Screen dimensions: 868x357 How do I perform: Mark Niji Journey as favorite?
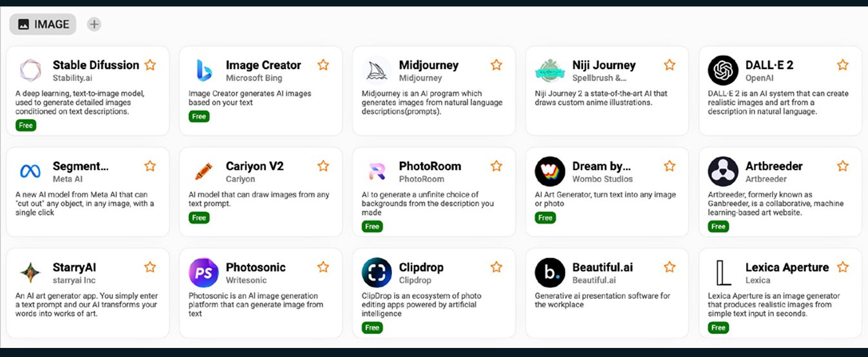point(669,64)
